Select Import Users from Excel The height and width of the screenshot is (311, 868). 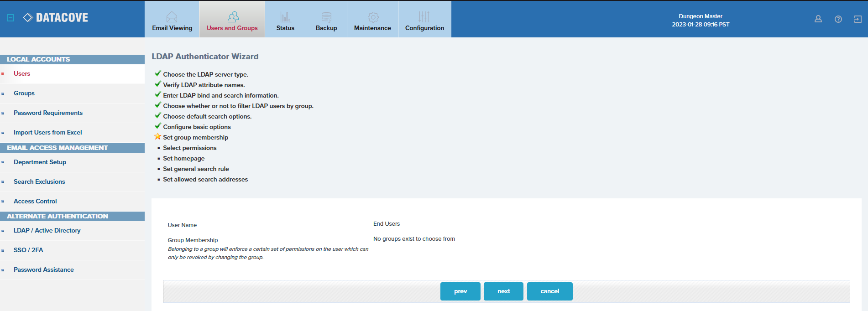[48, 133]
